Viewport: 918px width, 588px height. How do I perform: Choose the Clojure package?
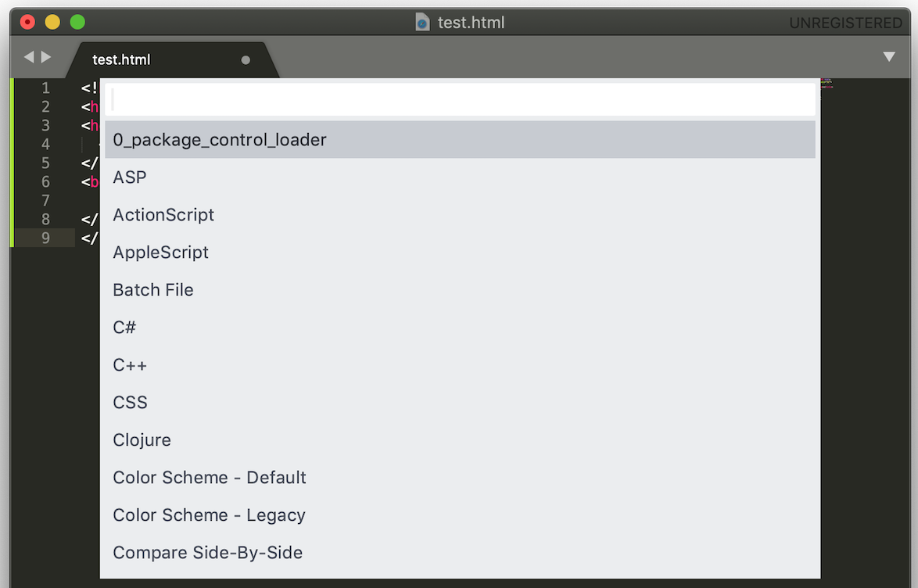460,439
